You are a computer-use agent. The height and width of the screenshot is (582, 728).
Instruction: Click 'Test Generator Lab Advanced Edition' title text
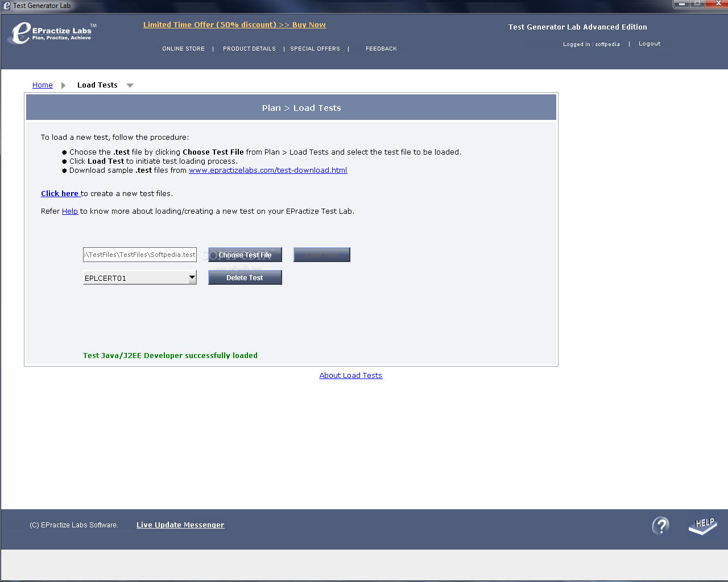click(x=578, y=27)
